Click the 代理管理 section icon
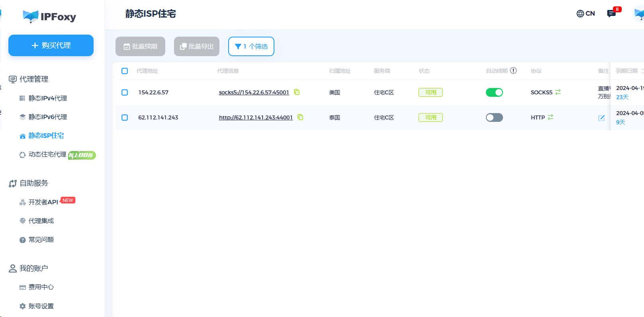 13,79
